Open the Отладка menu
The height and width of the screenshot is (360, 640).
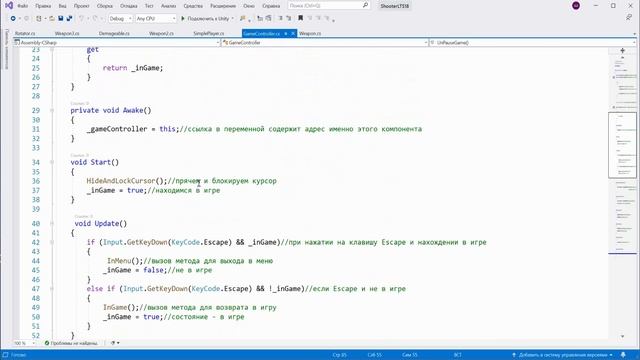[x=129, y=6]
